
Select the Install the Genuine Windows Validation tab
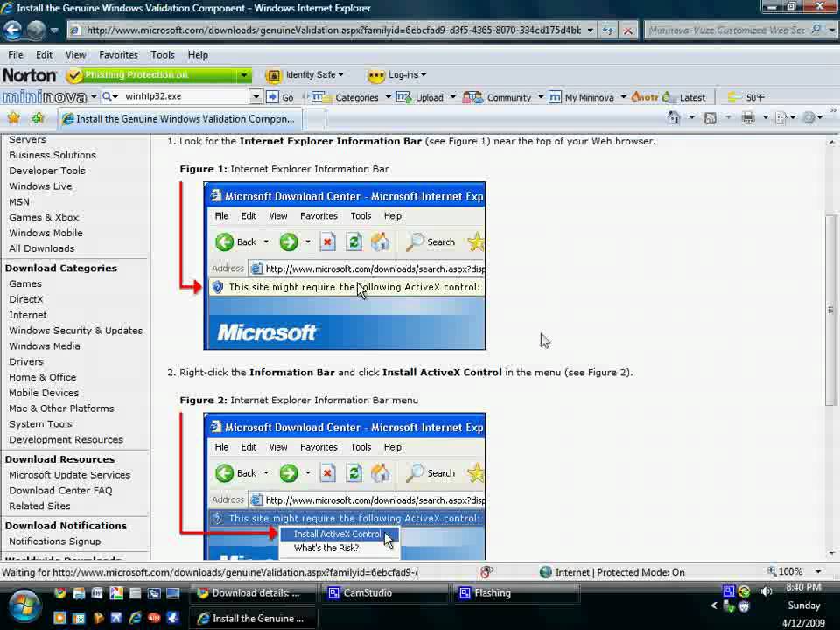[179, 119]
